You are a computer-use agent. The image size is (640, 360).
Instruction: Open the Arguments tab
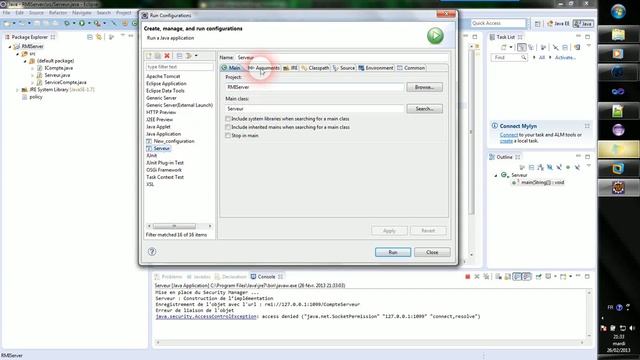coord(264,68)
